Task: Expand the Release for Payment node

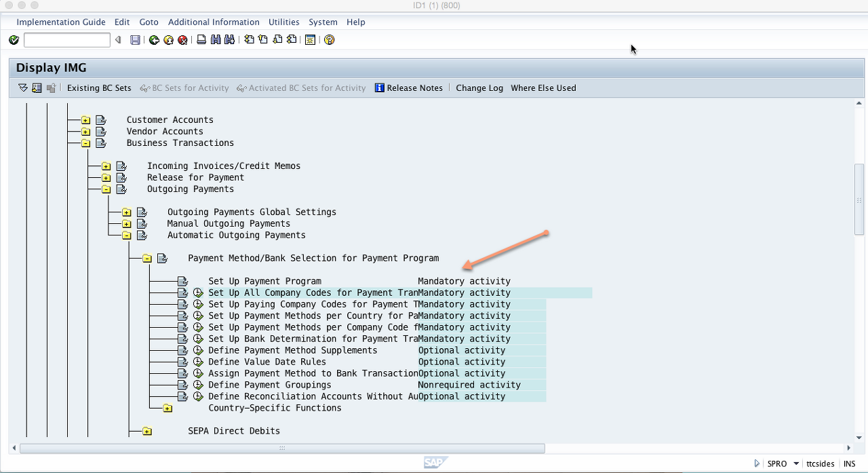Action: click(106, 178)
